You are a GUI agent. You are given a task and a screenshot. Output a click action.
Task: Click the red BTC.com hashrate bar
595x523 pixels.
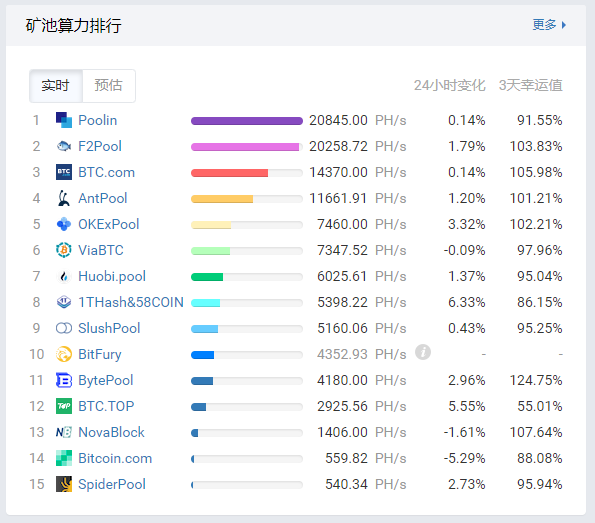pyautogui.click(x=229, y=173)
